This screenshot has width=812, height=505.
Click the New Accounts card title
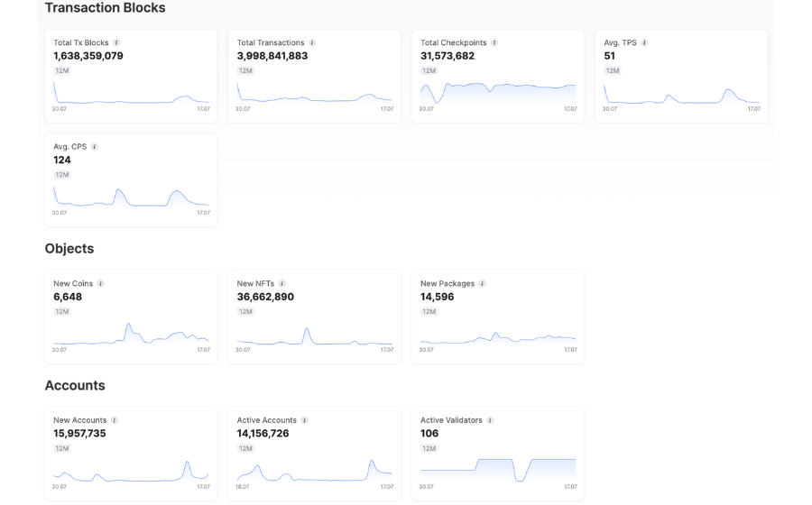click(x=80, y=420)
